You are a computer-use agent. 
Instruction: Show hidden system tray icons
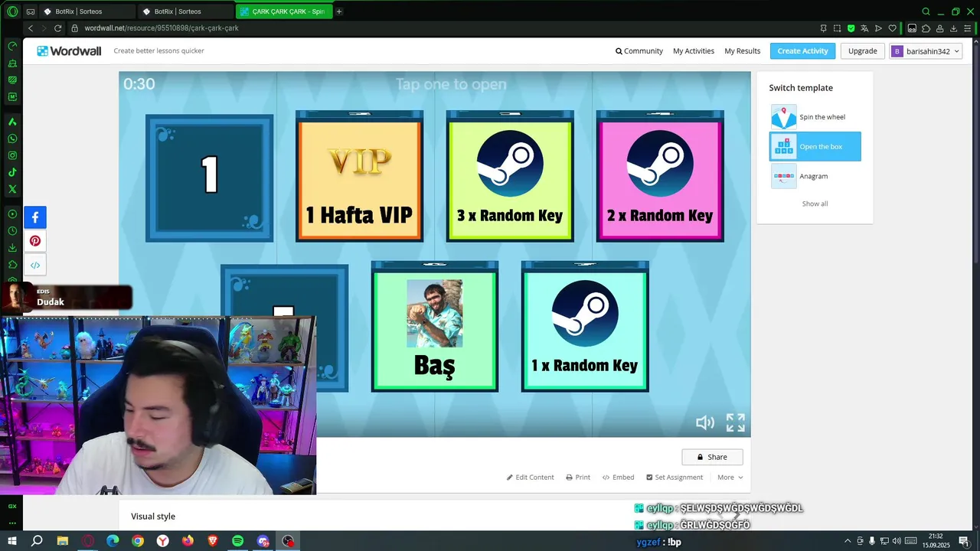848,541
